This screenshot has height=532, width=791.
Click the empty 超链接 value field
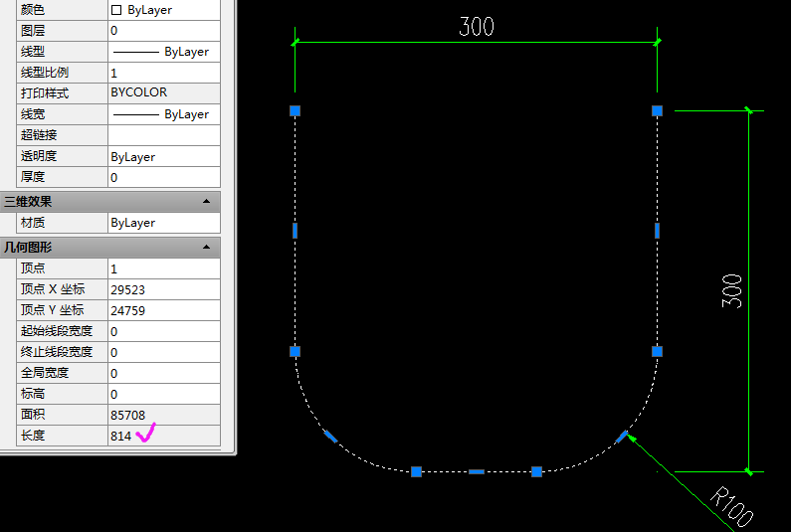click(x=164, y=135)
